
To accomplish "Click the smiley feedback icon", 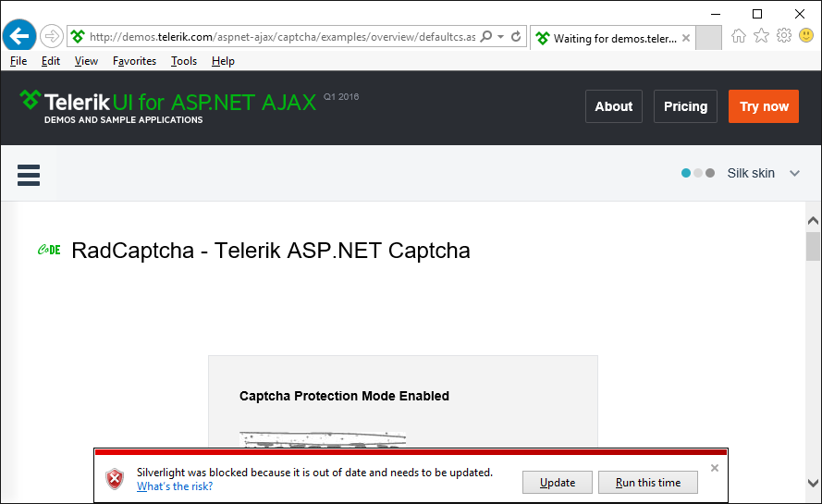I will point(805,36).
